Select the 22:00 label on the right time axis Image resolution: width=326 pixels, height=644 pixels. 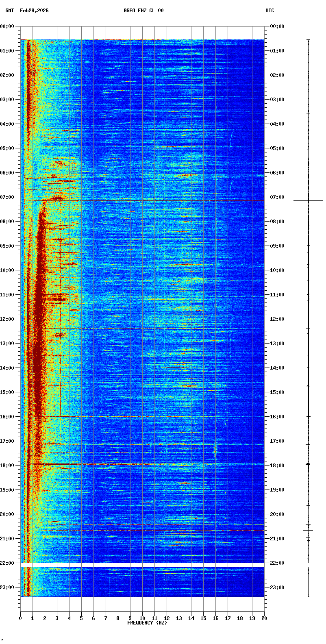coord(277,563)
